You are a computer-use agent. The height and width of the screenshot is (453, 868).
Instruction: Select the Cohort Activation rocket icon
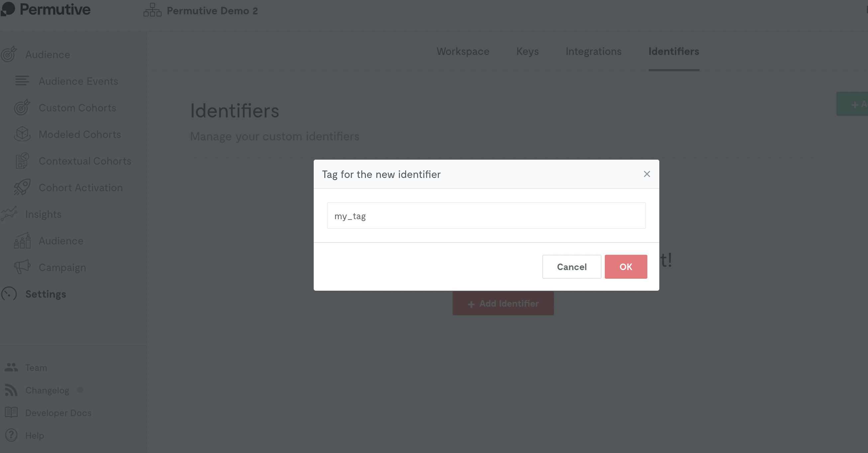click(22, 187)
